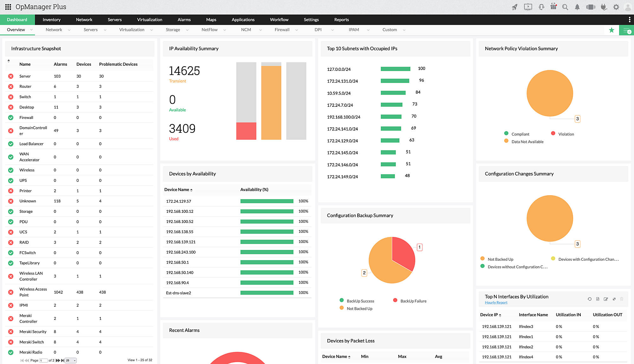Click the orange Transient IP bar

pos(271,102)
